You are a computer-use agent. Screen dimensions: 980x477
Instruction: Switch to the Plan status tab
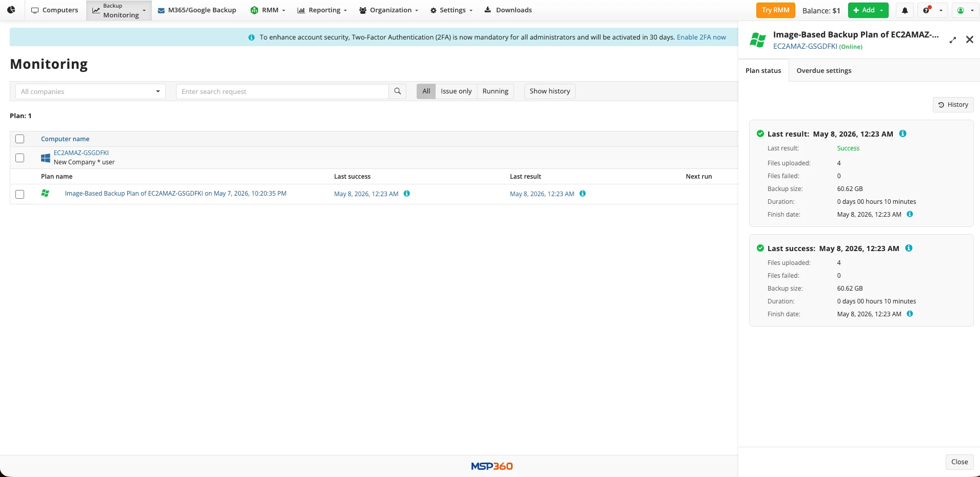tap(763, 71)
